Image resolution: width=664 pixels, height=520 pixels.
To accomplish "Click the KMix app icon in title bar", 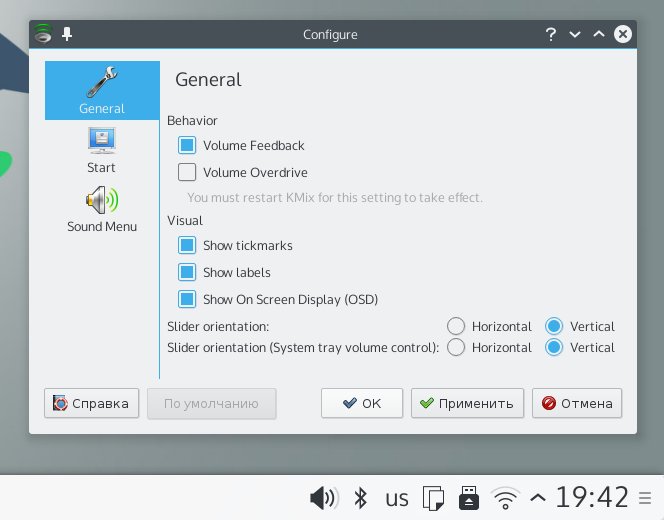I will point(43,34).
